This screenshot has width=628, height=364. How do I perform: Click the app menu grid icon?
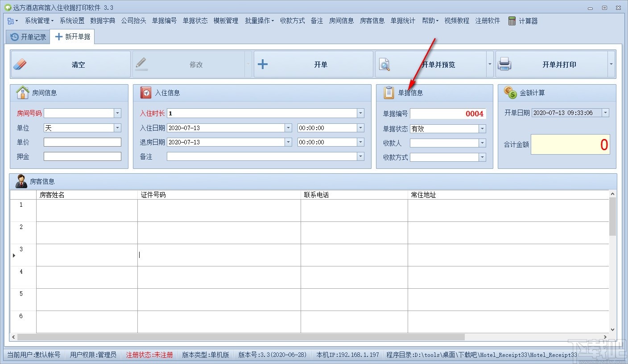11,21
